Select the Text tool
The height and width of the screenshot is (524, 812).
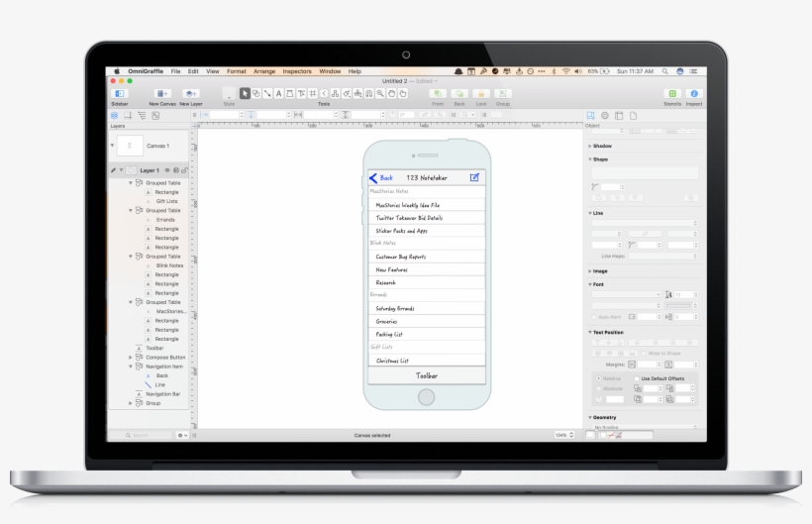coord(278,94)
